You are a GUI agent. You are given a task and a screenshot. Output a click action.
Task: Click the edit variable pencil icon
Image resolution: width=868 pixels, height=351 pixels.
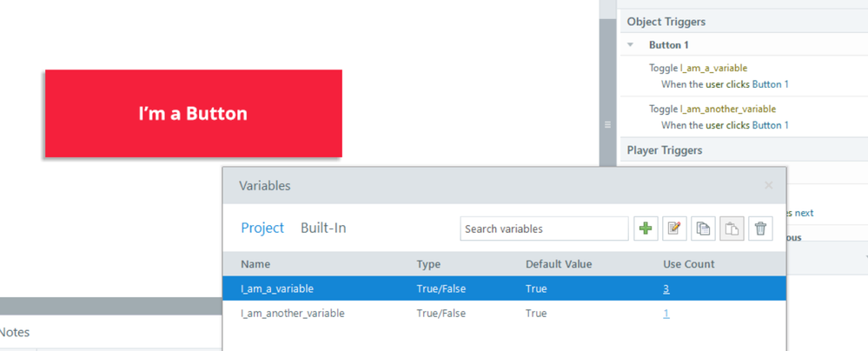(674, 228)
